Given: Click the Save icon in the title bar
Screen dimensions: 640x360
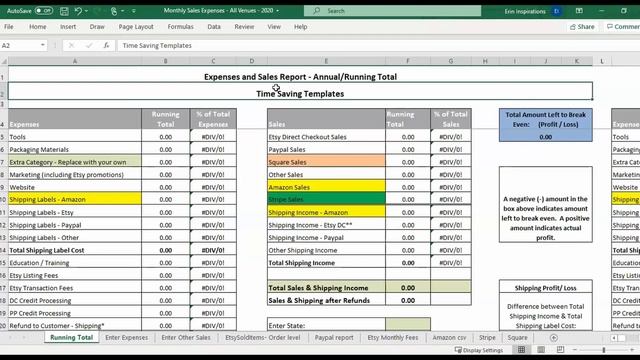Looking at the screenshot, I should coord(64,11).
